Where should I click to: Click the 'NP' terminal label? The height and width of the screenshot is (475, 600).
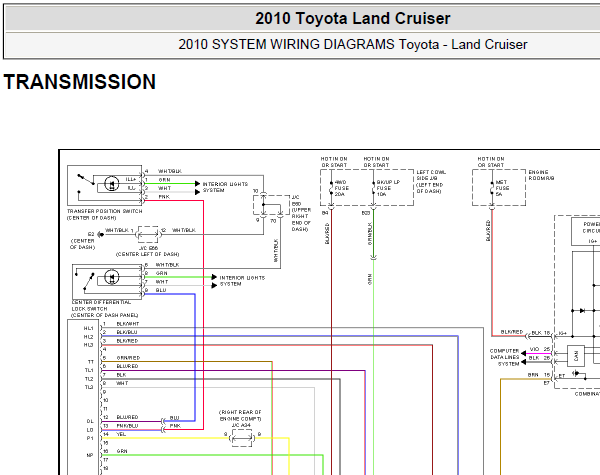pyautogui.click(x=90, y=455)
